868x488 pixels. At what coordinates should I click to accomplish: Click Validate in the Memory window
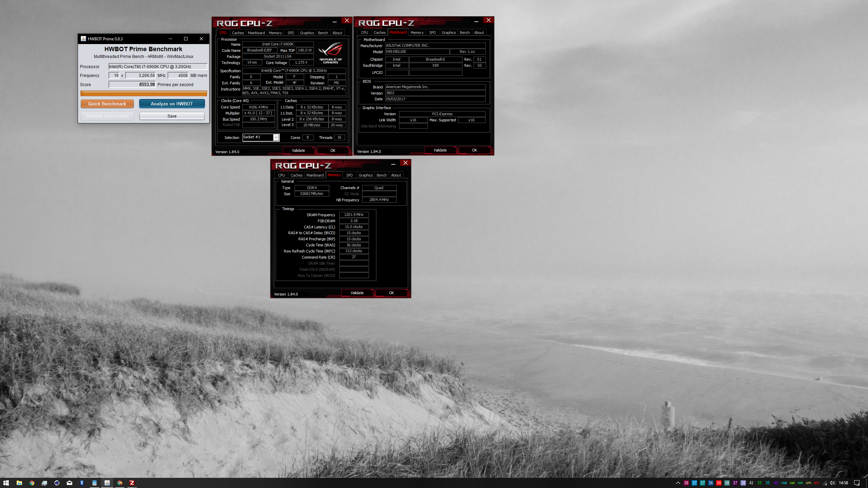tap(357, 293)
